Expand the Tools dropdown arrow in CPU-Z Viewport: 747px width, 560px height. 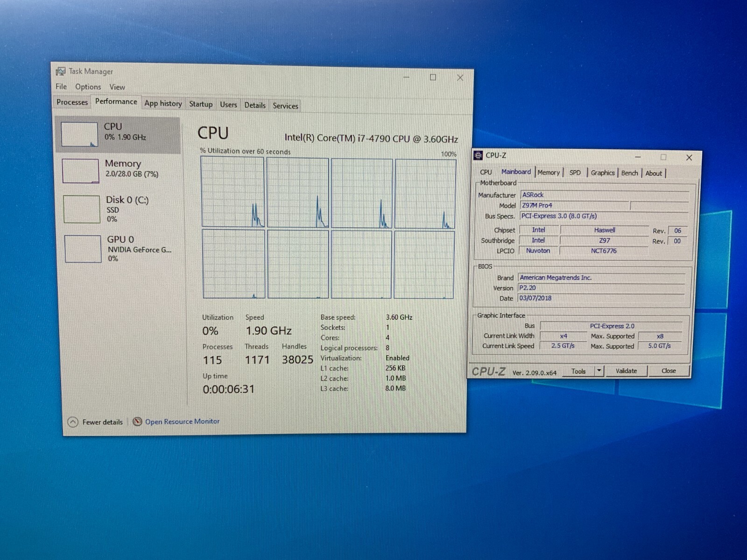(x=599, y=371)
